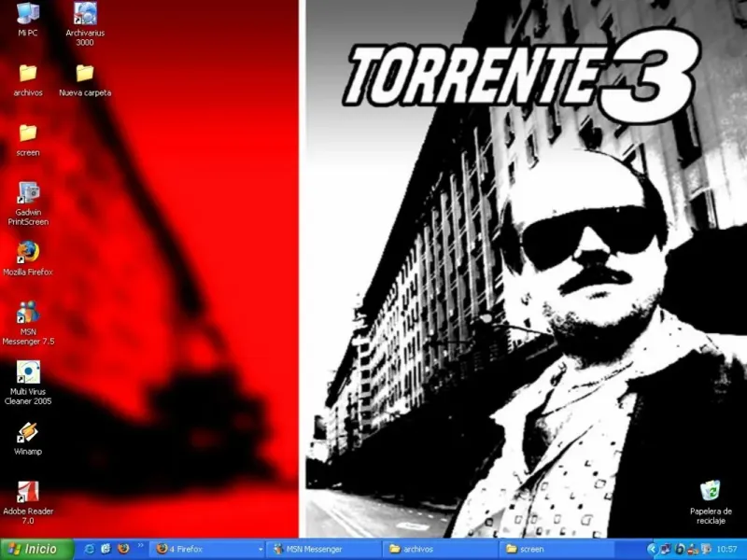This screenshot has height=560, width=747.
Task: Launch Internet Explorer from quick launch
Action: tap(89, 549)
